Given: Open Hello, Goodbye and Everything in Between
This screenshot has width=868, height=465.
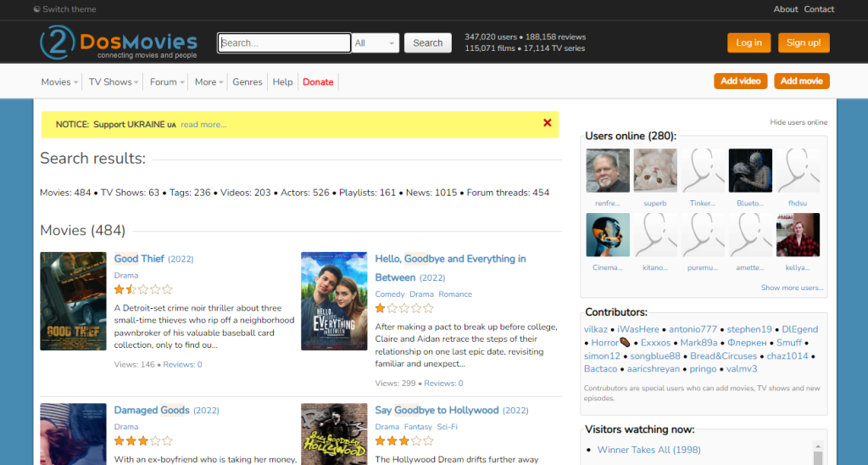Looking at the screenshot, I should [x=451, y=267].
